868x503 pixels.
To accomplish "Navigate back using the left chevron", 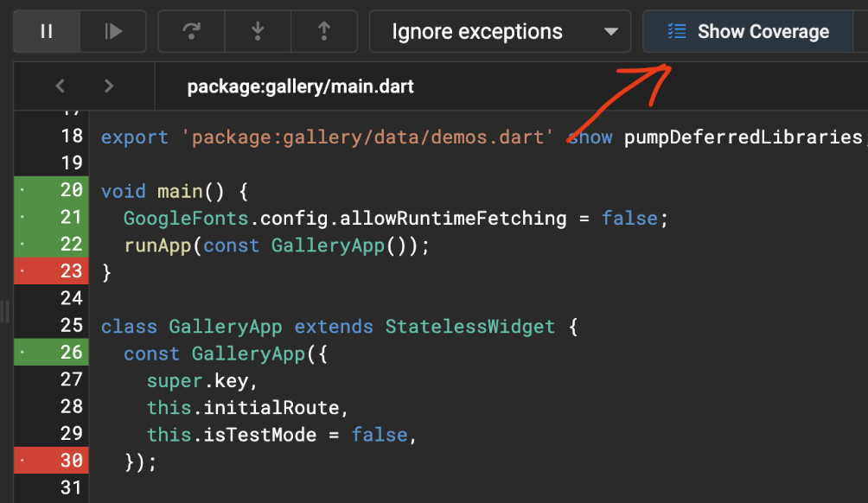I will coord(60,86).
